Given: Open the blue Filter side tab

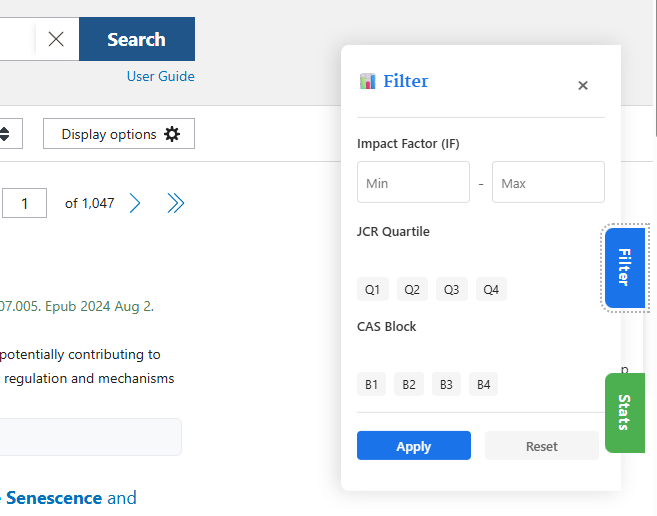Looking at the screenshot, I should coord(625,268).
